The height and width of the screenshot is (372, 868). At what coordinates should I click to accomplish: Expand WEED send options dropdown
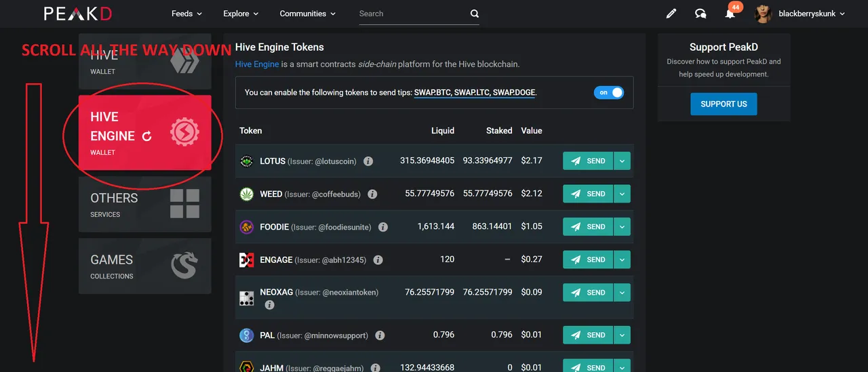[x=623, y=194]
